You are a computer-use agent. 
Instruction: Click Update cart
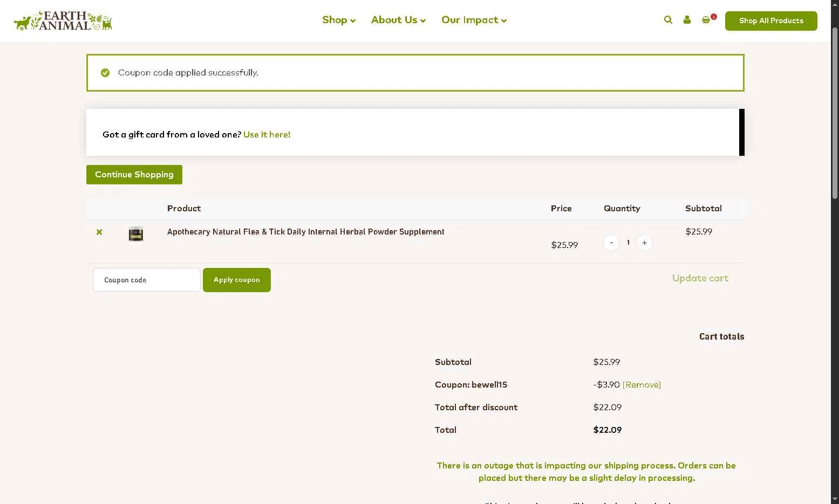(x=700, y=278)
